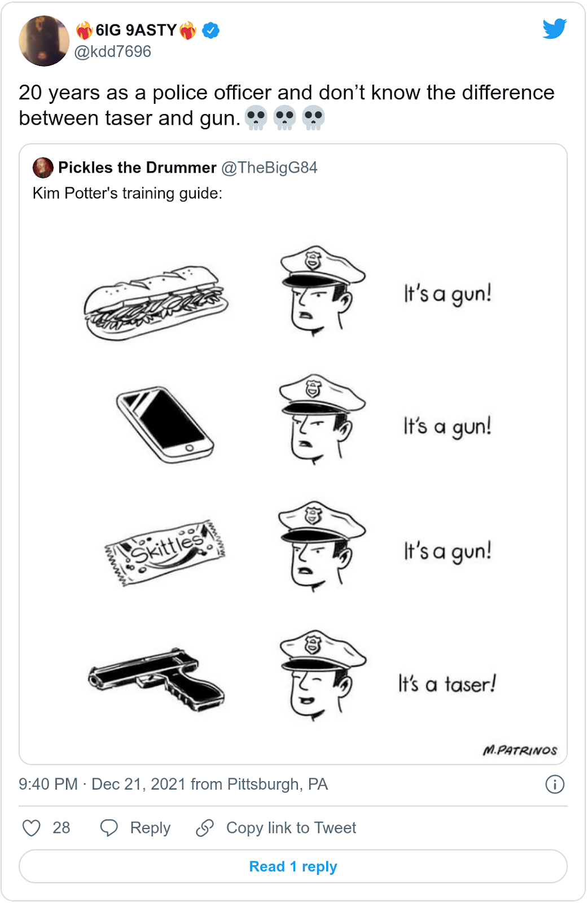The width and height of the screenshot is (588, 903).
Task: Click the Twitter bird logo
Action: [555, 29]
